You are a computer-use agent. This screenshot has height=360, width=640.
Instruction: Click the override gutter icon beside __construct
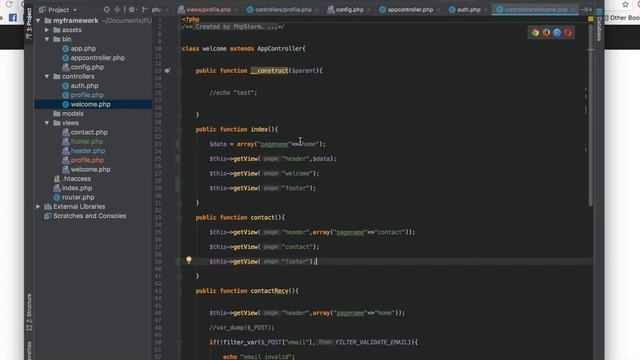(167, 70)
